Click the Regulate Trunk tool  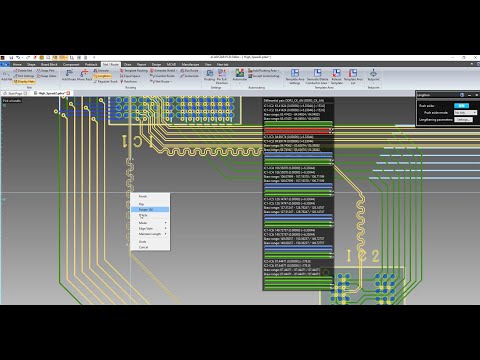pos(105,81)
